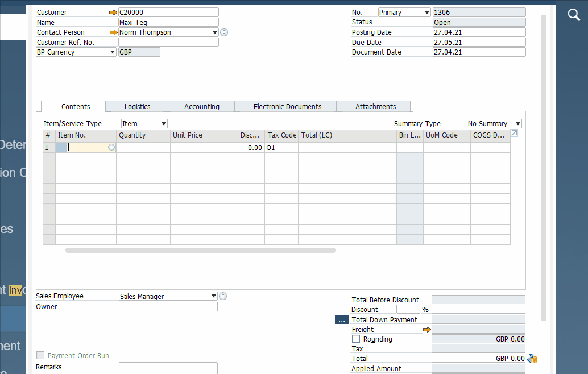Follow the orange Freight link arrow
This screenshot has width=588, height=374.
(428, 329)
